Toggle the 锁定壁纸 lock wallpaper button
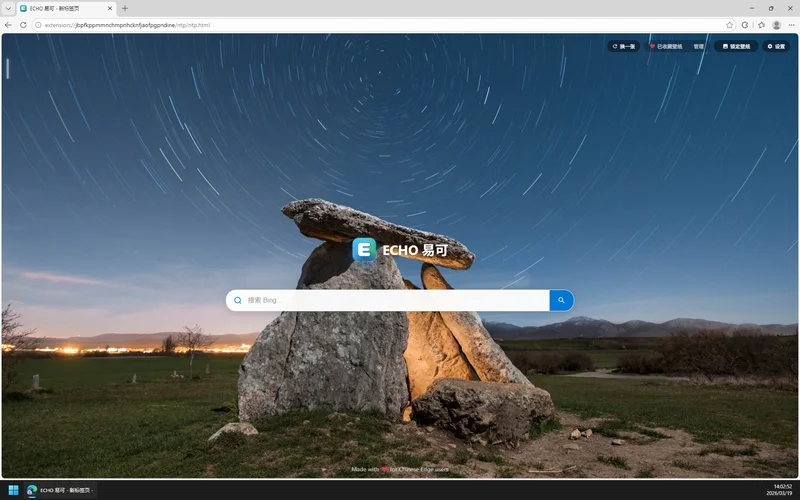 pyautogui.click(x=735, y=46)
